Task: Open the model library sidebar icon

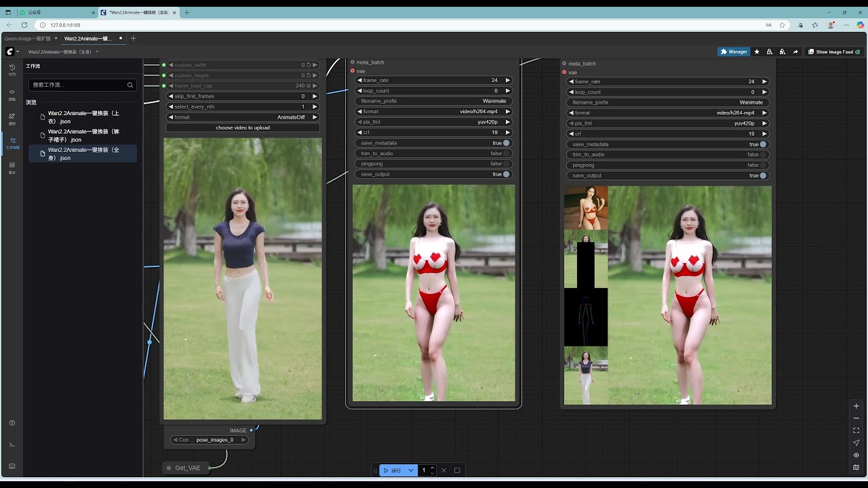Action: 12,118
